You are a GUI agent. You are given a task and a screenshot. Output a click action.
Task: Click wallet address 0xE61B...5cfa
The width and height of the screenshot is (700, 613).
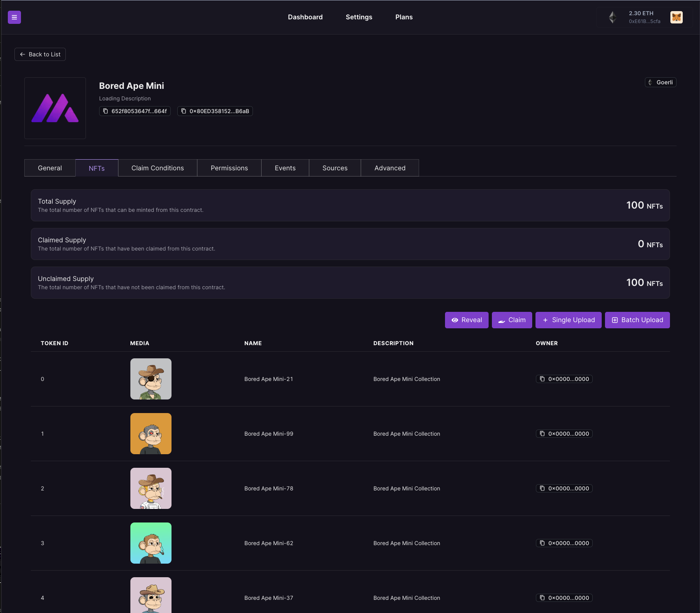tap(644, 21)
